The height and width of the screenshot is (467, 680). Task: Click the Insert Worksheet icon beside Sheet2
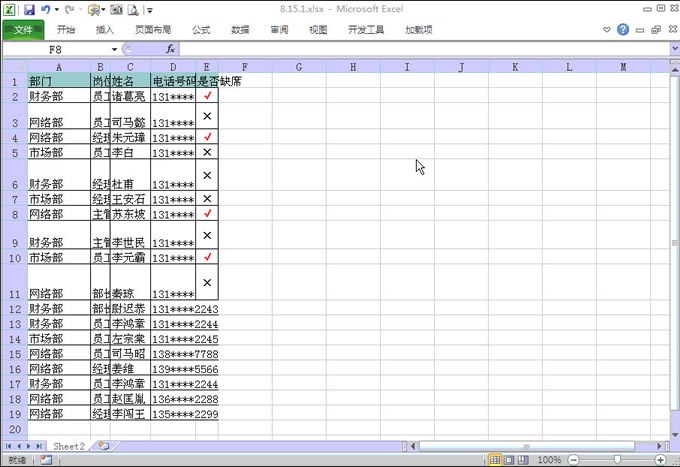point(103,446)
